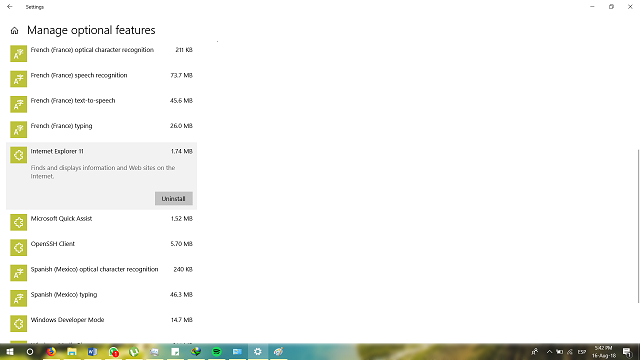Open Cortana search circle in taskbar
Screen dimensions: 640x360
coord(30,351)
